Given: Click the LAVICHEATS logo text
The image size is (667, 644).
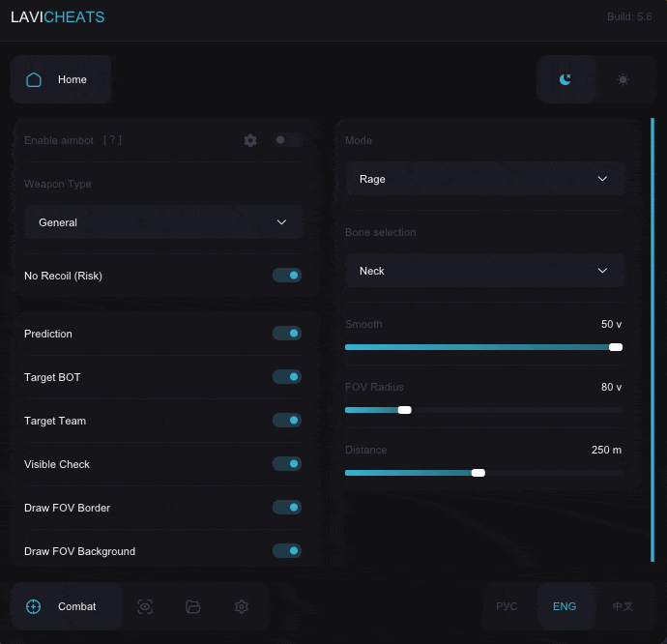Looking at the screenshot, I should 57,17.
